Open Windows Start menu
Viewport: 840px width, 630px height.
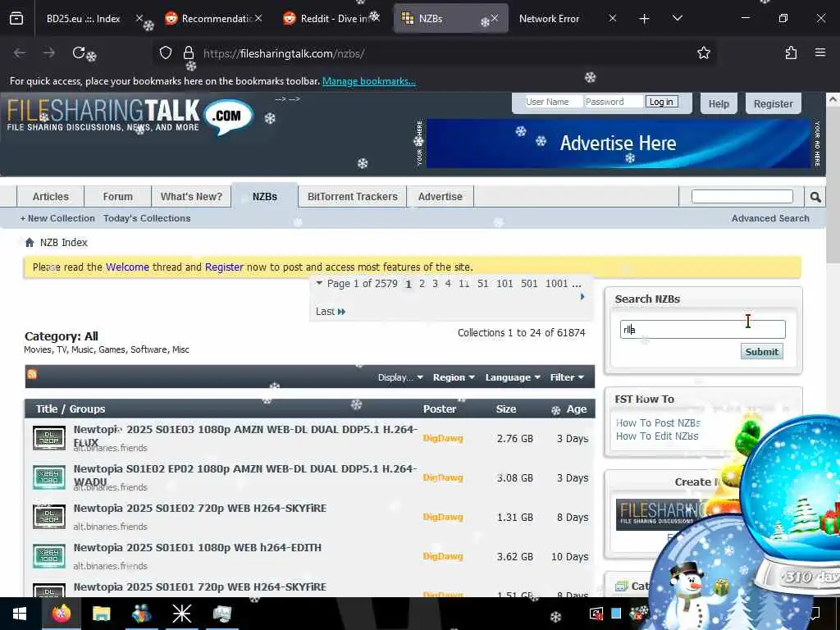[20, 614]
